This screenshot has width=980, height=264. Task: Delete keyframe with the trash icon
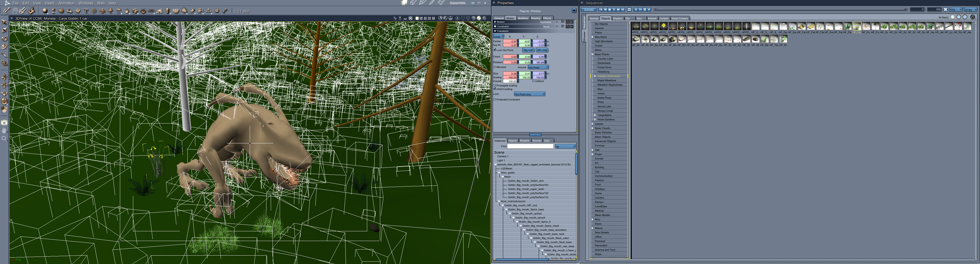click(x=645, y=9)
